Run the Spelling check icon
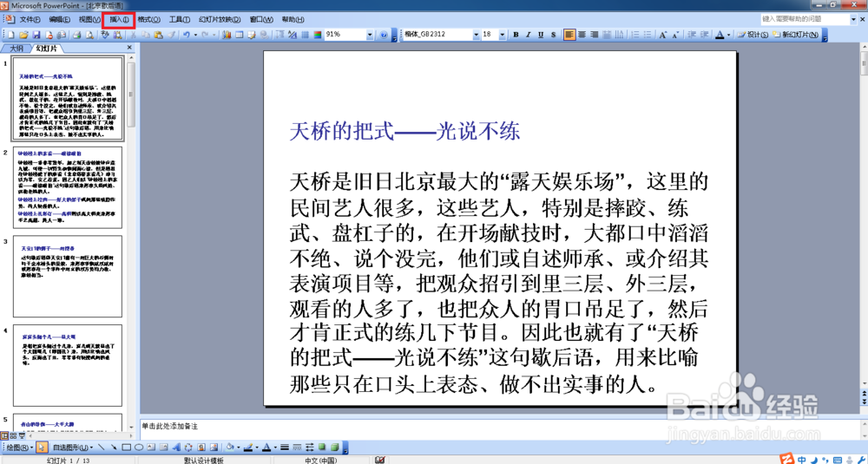Screen dimensions: 868x464 click(x=105, y=35)
